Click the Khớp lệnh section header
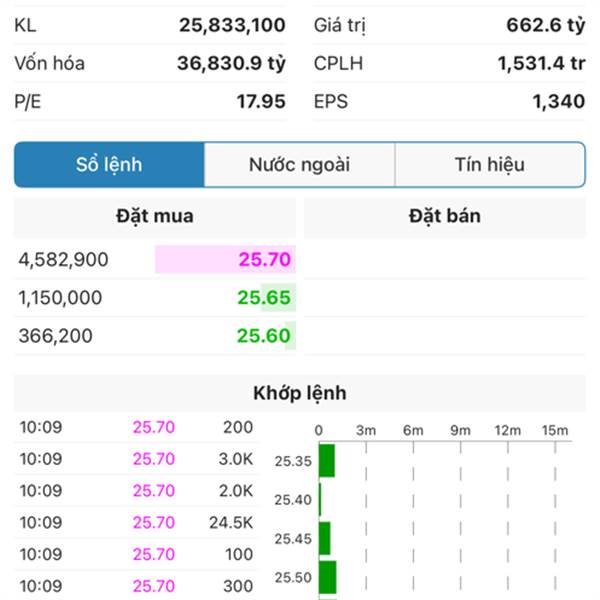This screenshot has width=600, height=600. tap(300, 393)
